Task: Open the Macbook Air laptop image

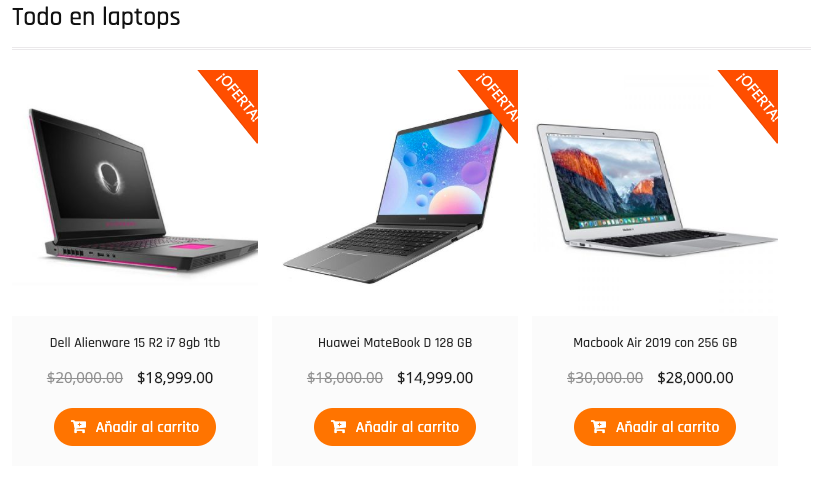Action: pos(655,192)
